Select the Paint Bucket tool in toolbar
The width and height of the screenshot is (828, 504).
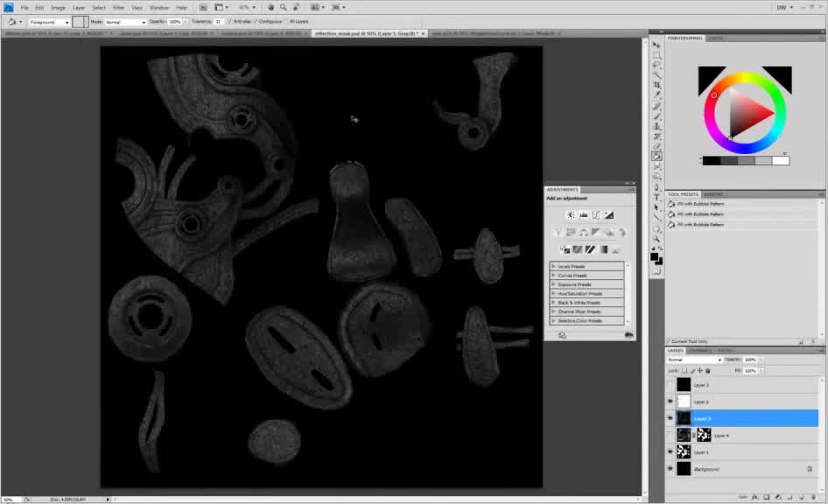656,156
